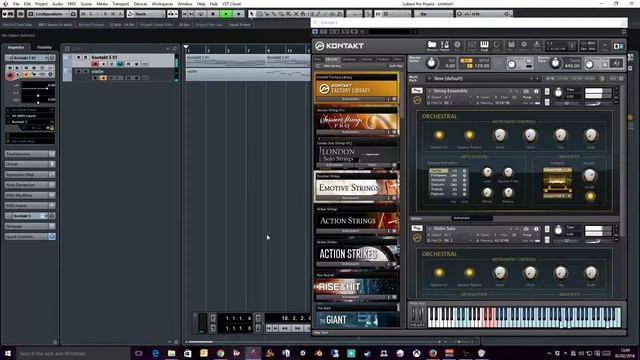Solo the Kontakt 5 01 track
This screenshot has height=360, width=640.
coord(85,58)
